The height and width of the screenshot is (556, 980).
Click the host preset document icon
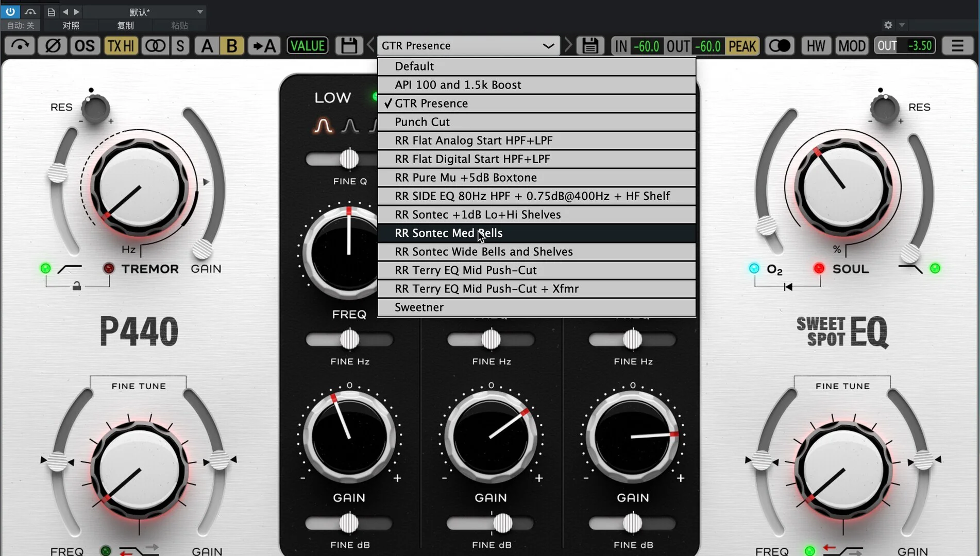point(51,11)
